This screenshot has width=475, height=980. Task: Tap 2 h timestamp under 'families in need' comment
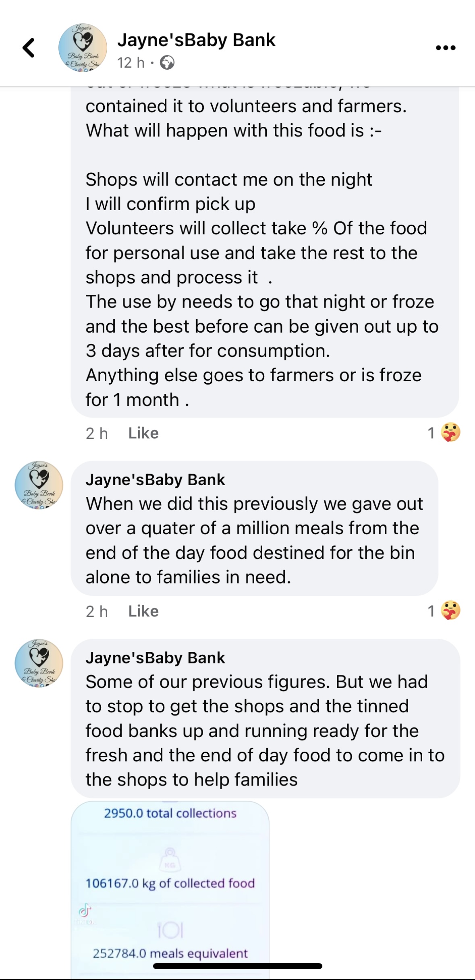click(97, 611)
